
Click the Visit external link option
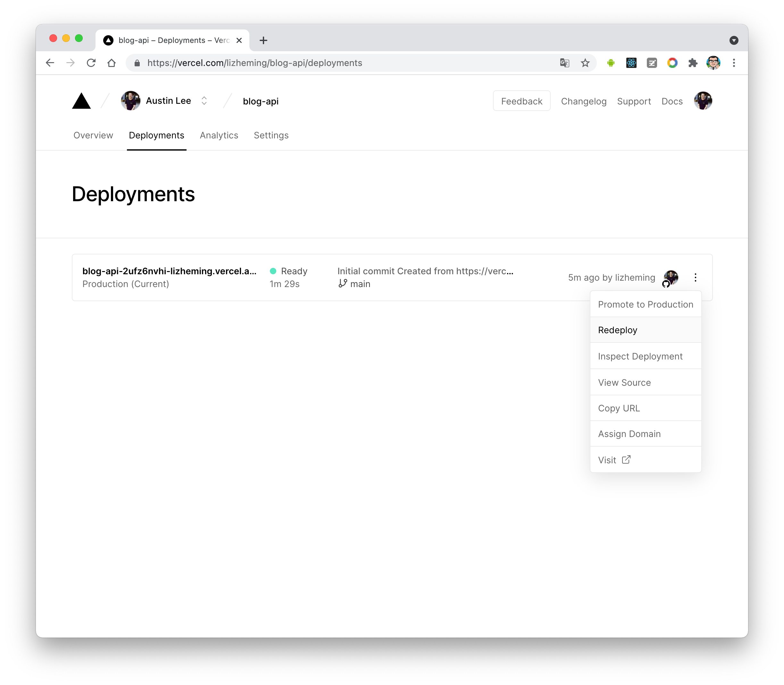point(613,460)
